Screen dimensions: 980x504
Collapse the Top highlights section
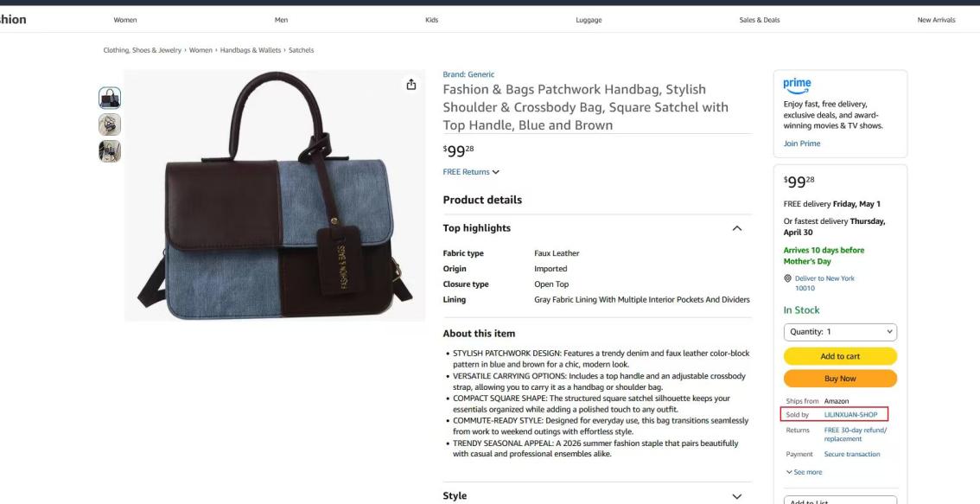point(737,228)
